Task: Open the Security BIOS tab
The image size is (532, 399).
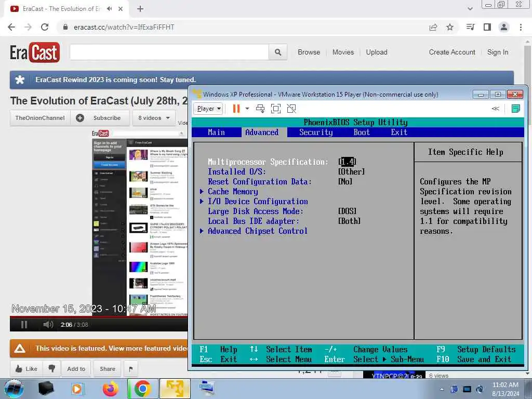Action: pyautogui.click(x=316, y=132)
